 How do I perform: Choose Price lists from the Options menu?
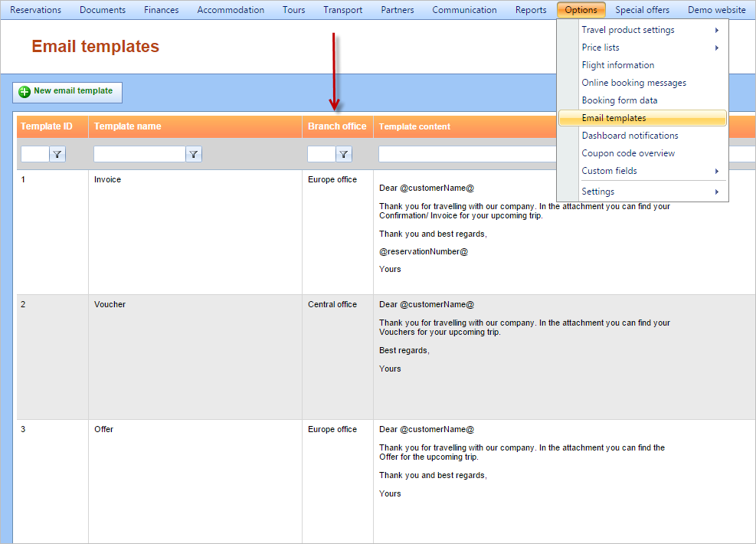pos(643,48)
